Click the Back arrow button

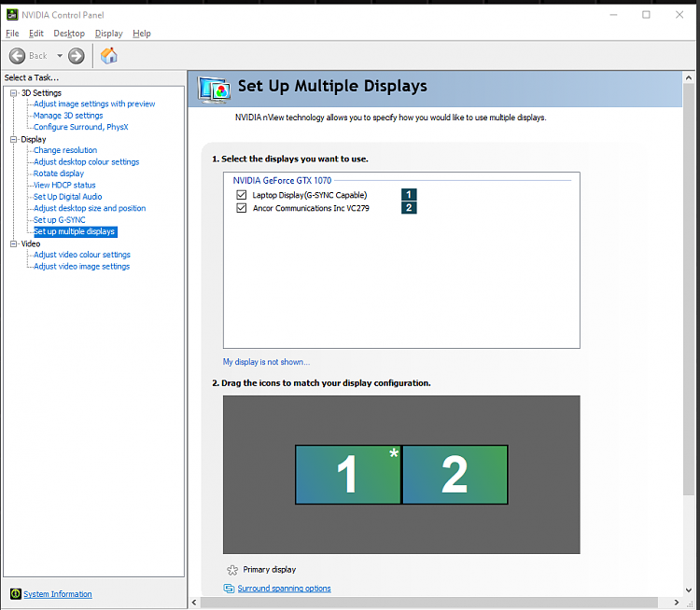click(x=18, y=56)
